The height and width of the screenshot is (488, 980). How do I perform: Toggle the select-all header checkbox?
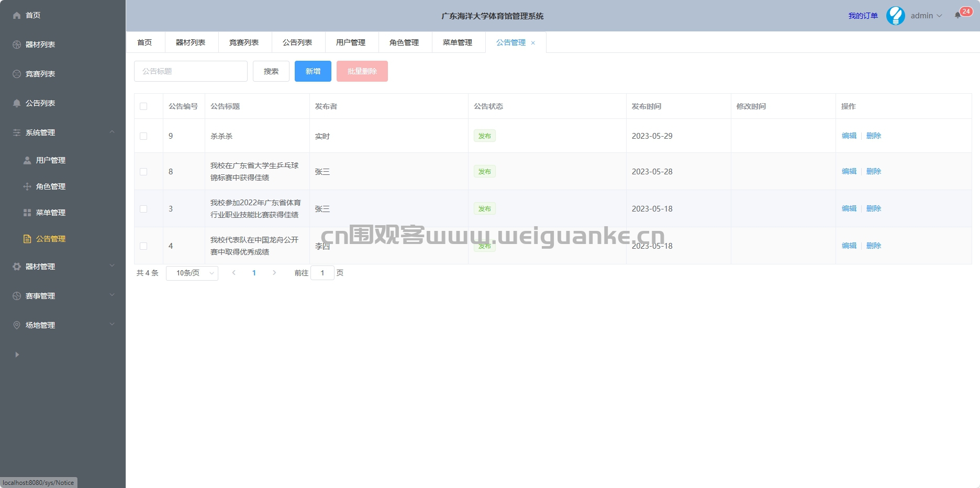pos(143,106)
